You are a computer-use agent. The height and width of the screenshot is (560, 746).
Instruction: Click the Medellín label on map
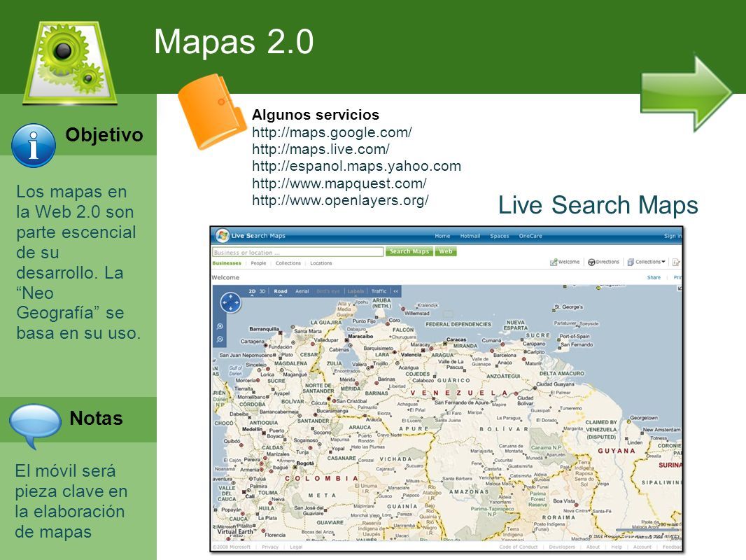(x=252, y=428)
